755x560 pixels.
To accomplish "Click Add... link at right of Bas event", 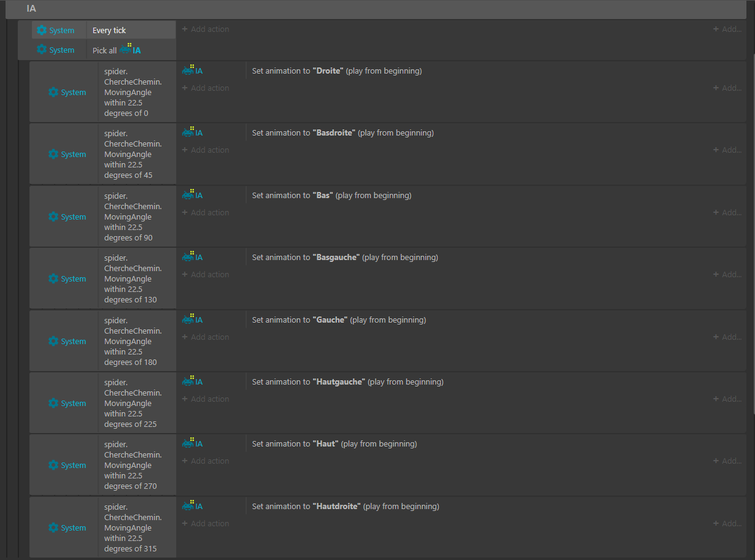I will click(x=727, y=212).
